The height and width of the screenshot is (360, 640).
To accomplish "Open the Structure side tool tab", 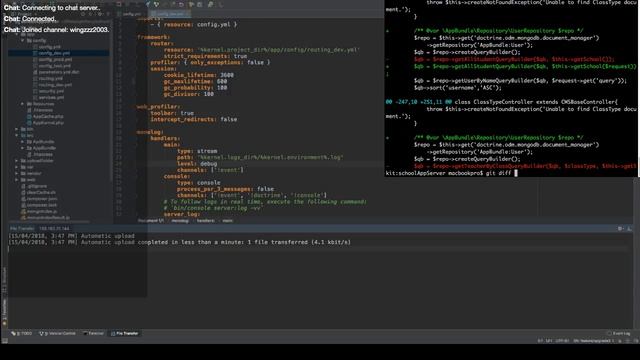I will click(4, 281).
